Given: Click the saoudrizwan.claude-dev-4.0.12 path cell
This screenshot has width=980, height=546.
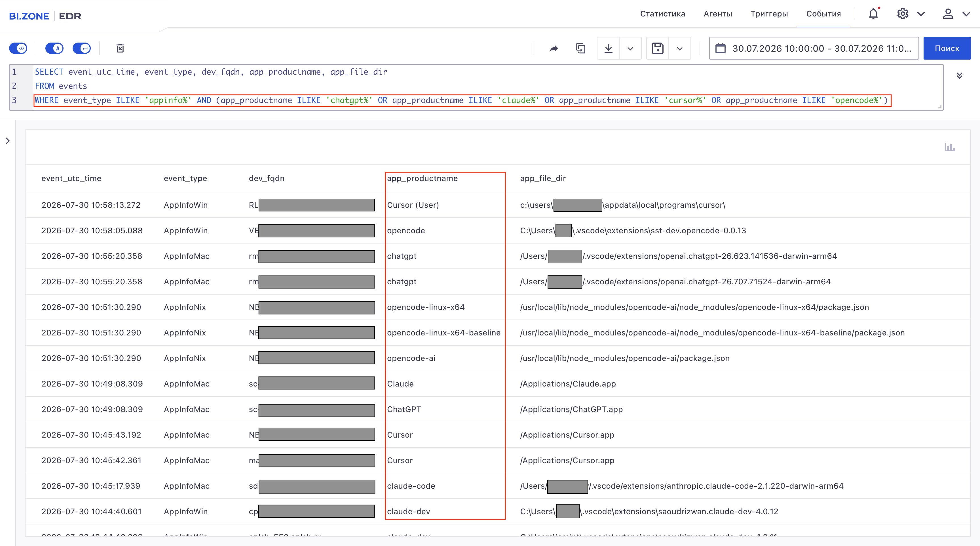Looking at the screenshot, I should [649, 511].
